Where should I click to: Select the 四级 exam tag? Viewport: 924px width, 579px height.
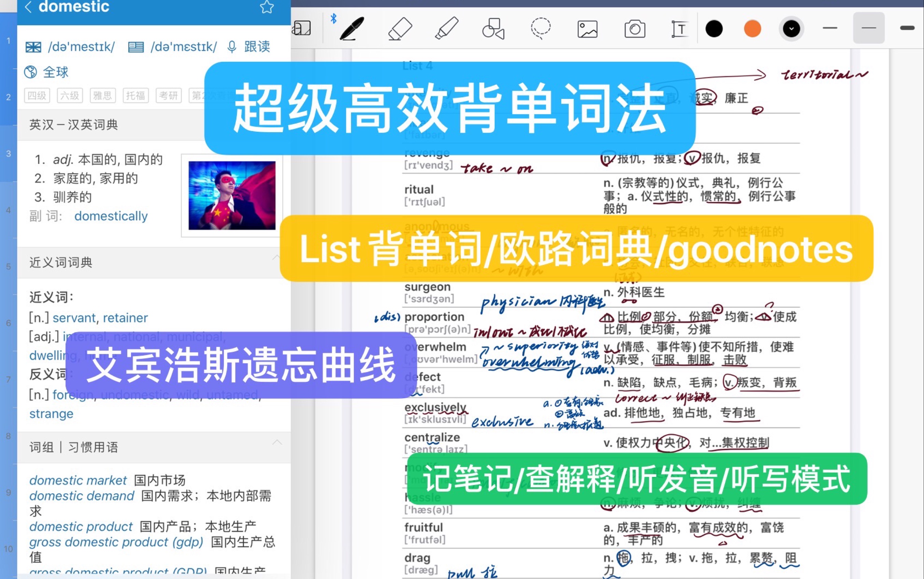pyautogui.click(x=37, y=95)
